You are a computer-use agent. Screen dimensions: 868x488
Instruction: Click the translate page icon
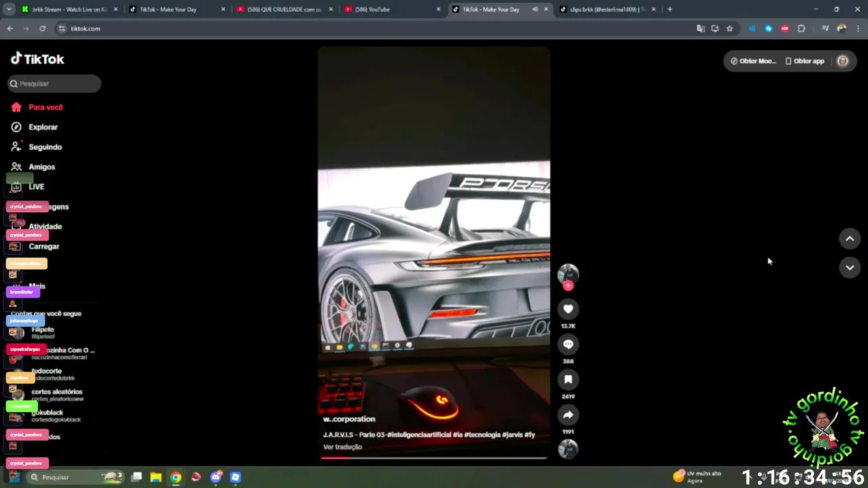[701, 28]
